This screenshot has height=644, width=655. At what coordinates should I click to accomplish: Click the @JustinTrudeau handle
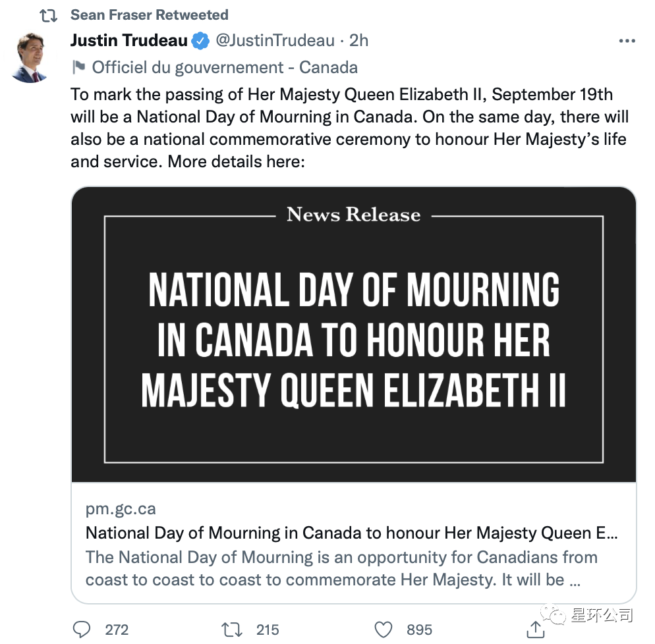pyautogui.click(x=275, y=41)
